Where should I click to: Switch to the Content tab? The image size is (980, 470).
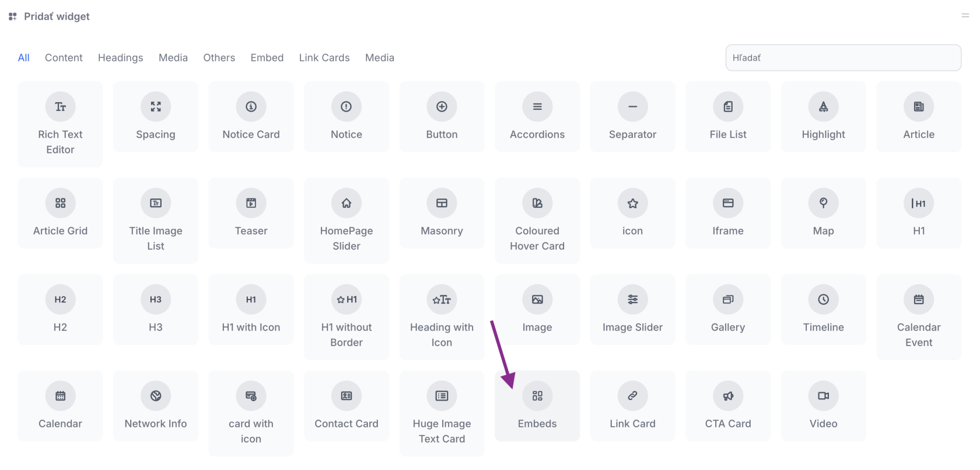64,58
